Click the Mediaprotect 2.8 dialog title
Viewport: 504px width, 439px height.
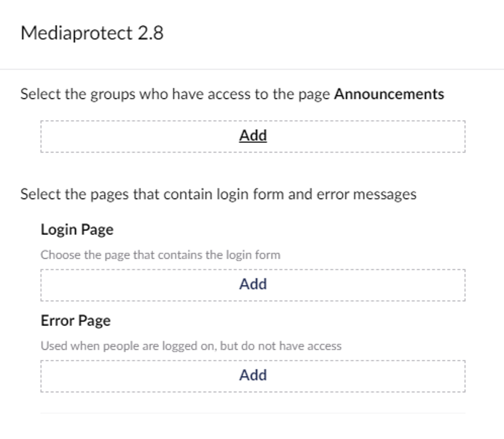coord(92,33)
